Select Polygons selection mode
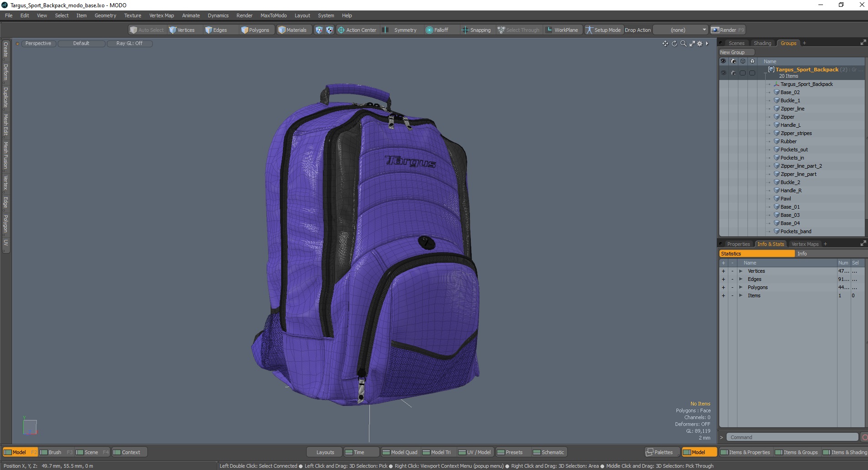868x470 pixels. [x=255, y=30]
